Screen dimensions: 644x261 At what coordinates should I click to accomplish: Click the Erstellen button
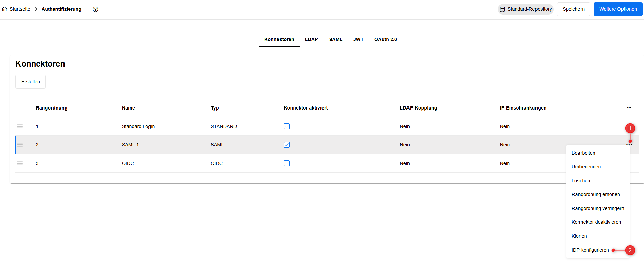click(x=31, y=82)
